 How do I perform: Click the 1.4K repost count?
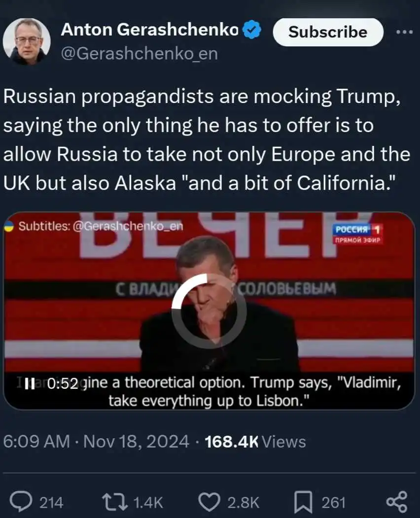pos(148,502)
